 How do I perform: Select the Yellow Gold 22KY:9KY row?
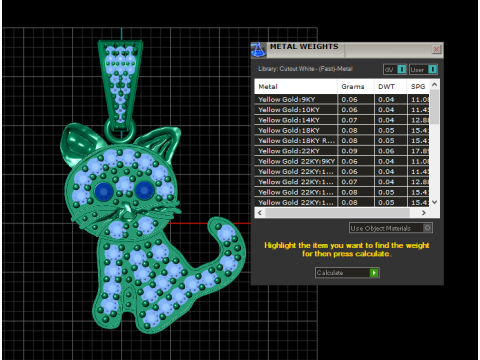pos(342,161)
